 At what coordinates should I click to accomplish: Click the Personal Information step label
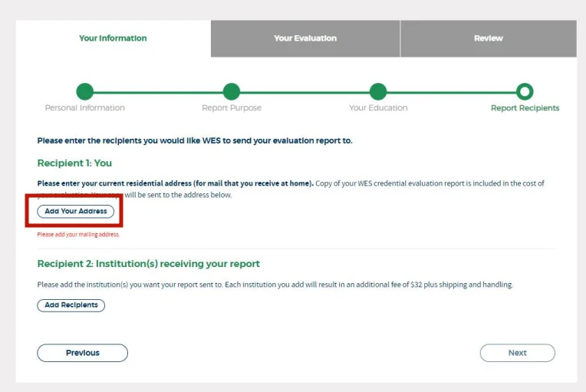click(85, 107)
